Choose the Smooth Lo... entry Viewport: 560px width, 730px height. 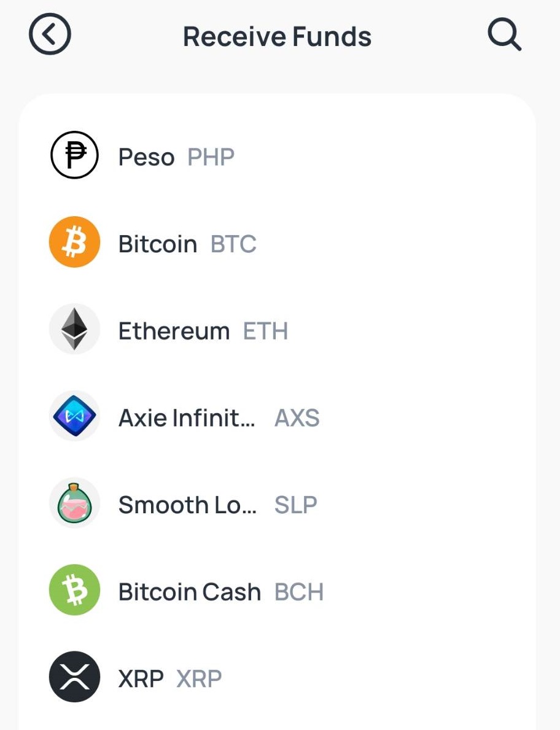278,503
